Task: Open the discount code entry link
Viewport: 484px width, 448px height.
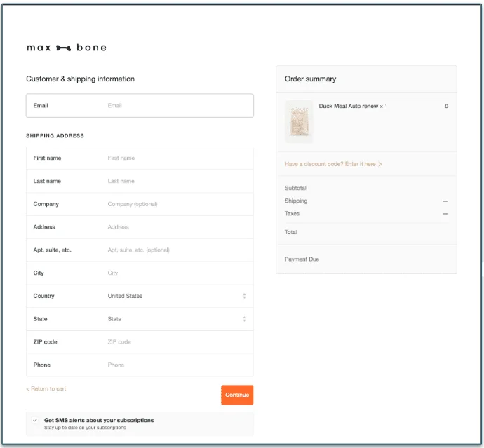Action: pos(333,164)
